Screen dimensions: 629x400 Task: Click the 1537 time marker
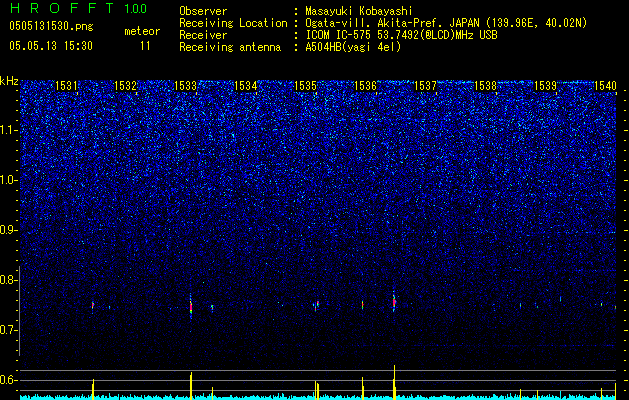click(x=425, y=85)
